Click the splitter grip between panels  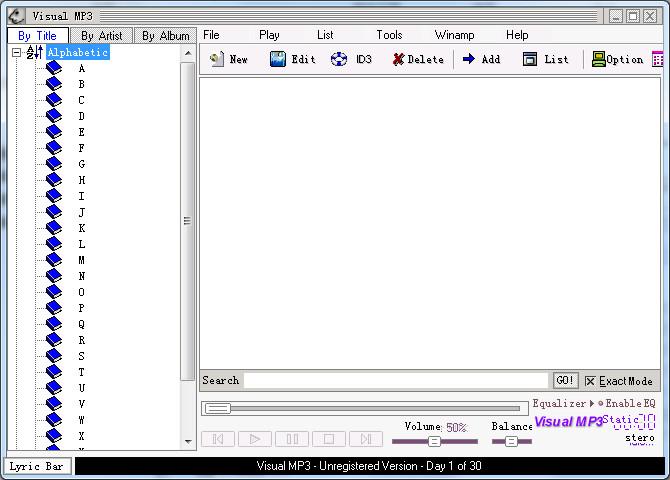tap(187, 221)
